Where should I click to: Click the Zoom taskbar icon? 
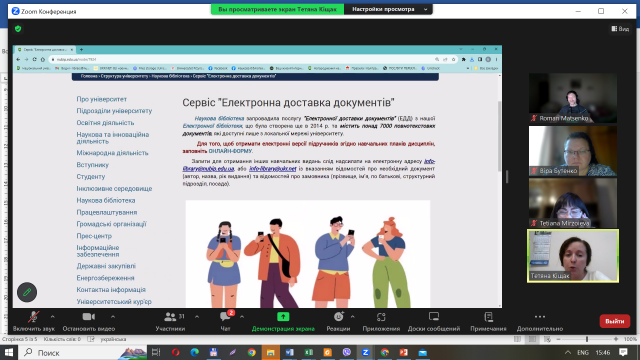coord(366,352)
